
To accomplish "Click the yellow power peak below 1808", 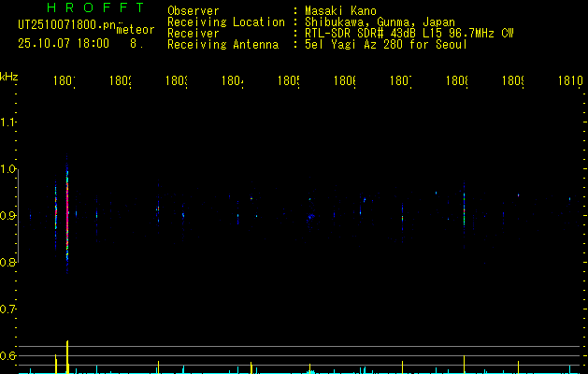I will [x=465, y=364].
